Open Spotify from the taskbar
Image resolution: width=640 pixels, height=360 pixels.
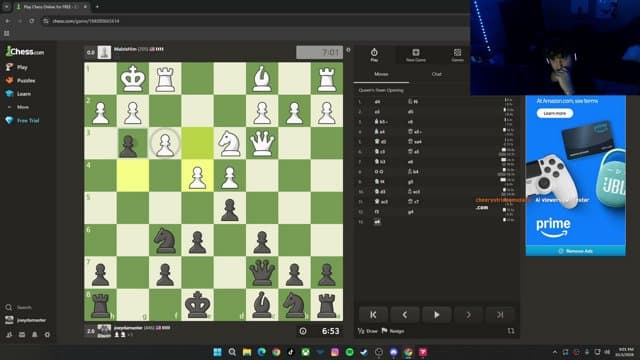[x=349, y=352]
